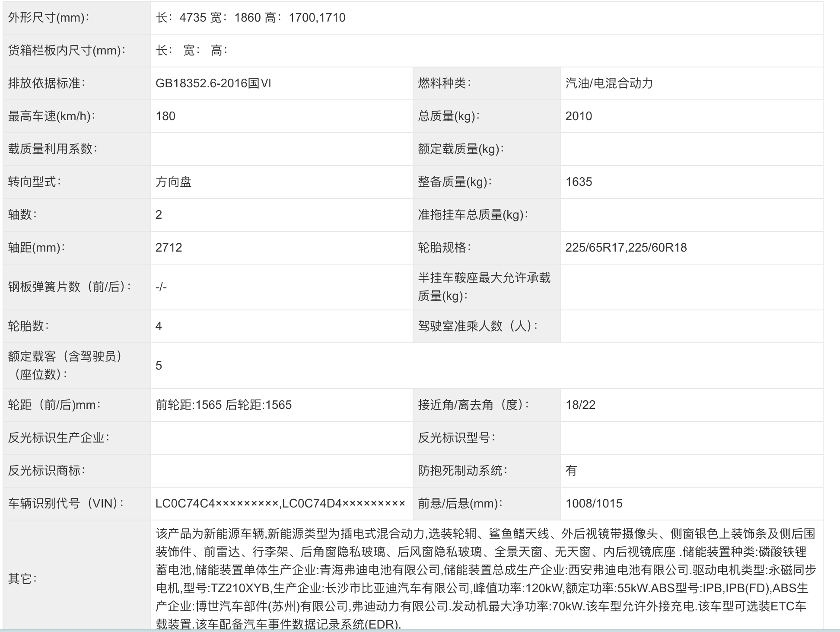Select the ABS value 有
The image size is (840, 632).
[x=571, y=471]
